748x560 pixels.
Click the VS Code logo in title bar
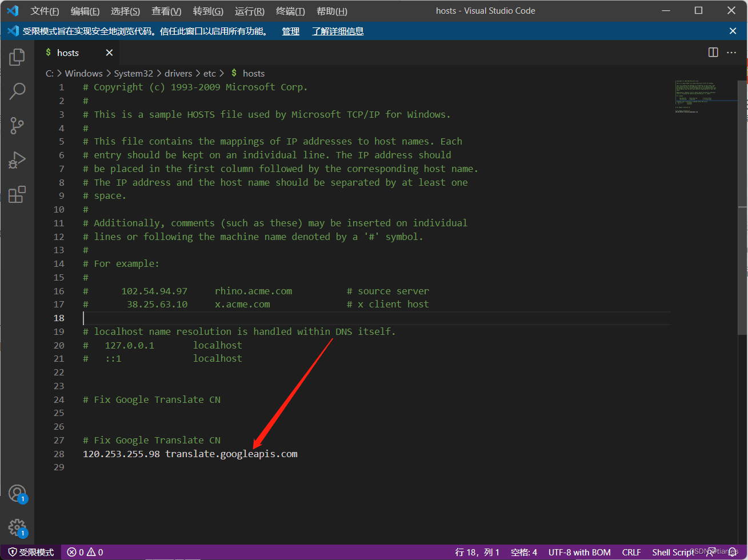pos(13,11)
